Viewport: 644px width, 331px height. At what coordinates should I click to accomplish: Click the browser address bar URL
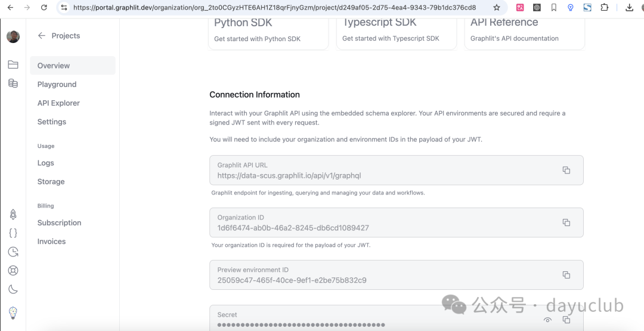pos(274,8)
